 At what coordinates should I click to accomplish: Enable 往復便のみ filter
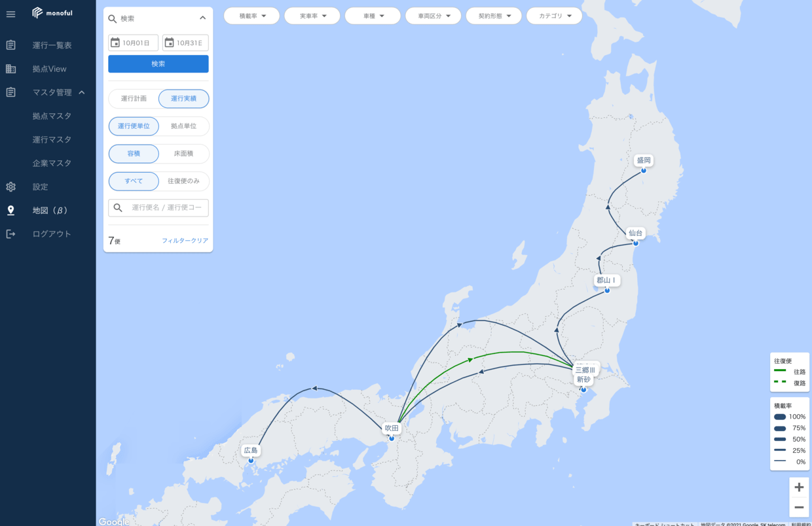183,181
